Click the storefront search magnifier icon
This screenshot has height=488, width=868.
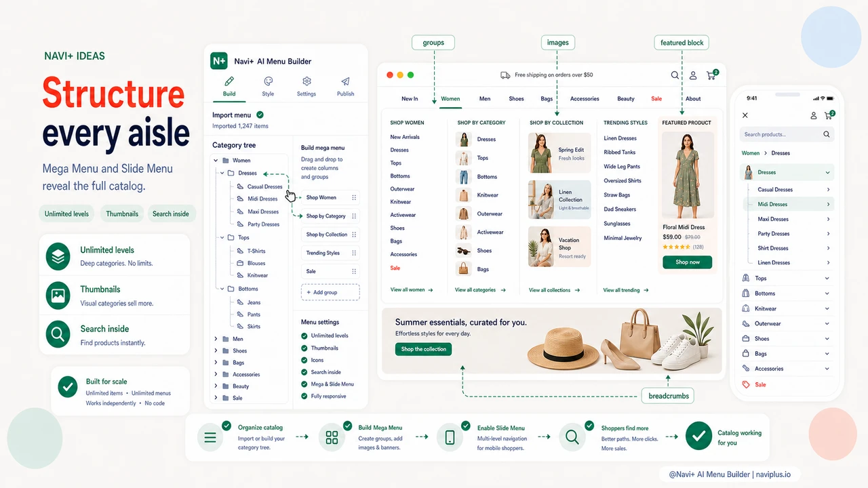[675, 75]
